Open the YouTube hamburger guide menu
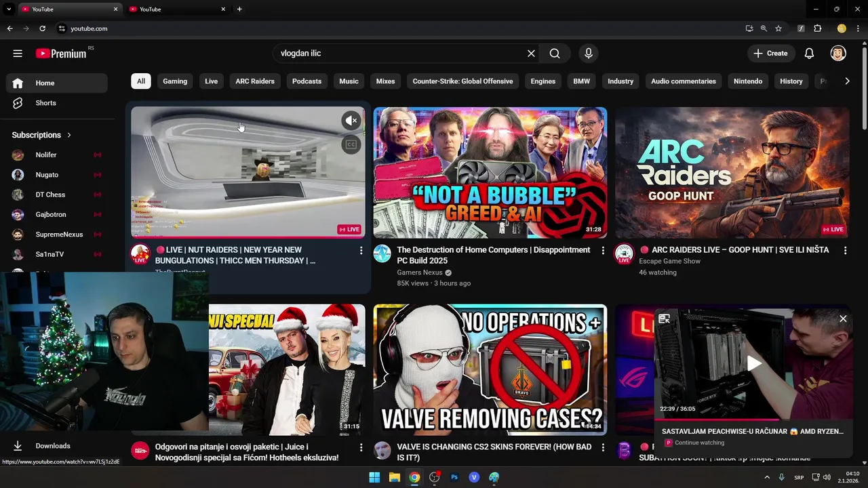 [x=18, y=54]
